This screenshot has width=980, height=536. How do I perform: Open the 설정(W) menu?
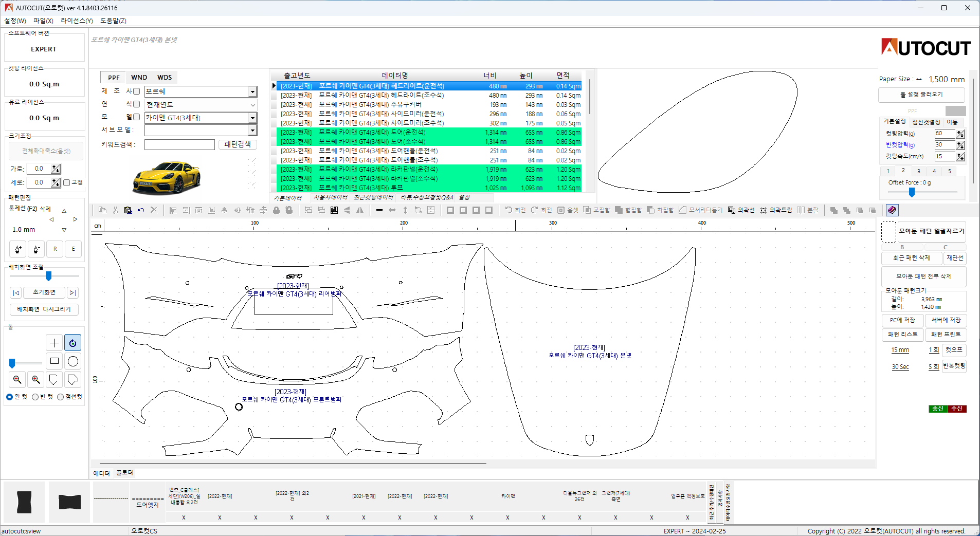[x=15, y=21]
